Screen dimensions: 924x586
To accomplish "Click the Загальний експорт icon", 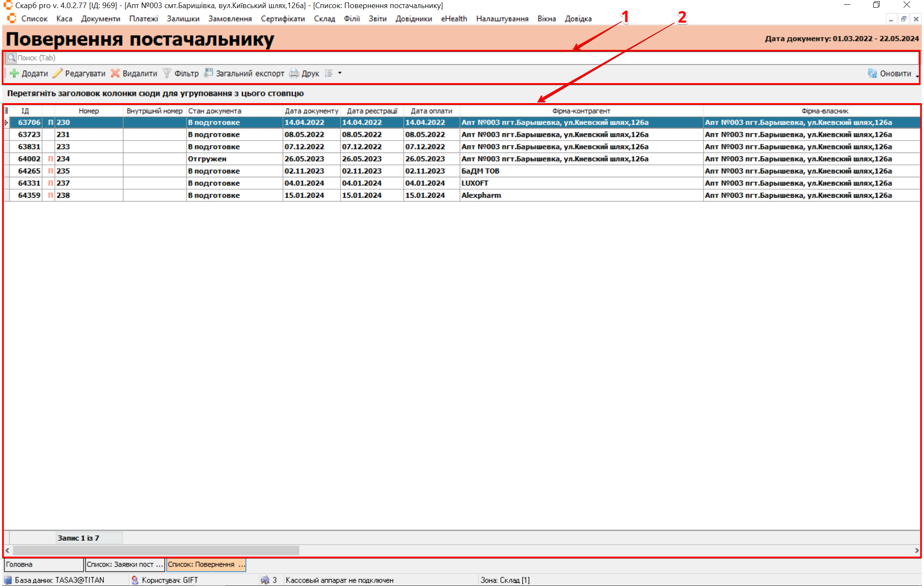I will point(208,73).
